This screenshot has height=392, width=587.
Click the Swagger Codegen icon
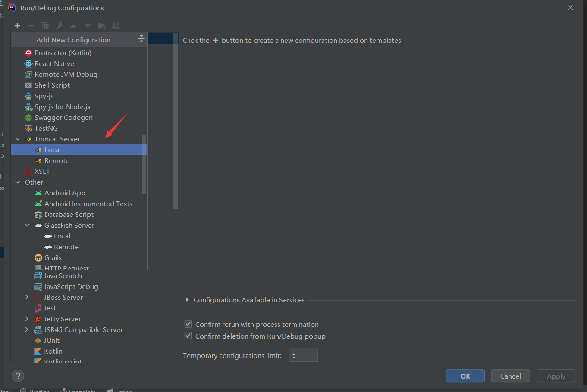pyautogui.click(x=28, y=118)
